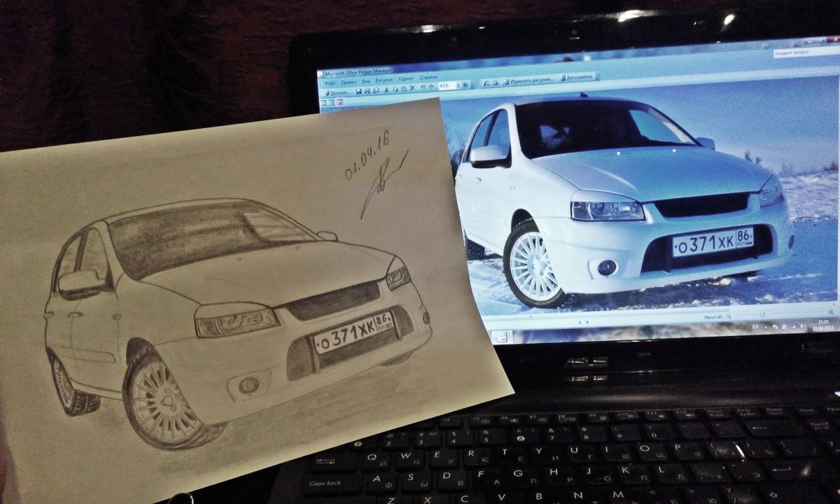The image size is (840, 504).
Task: Open the zoom percentage dropdown
Action: (x=460, y=85)
